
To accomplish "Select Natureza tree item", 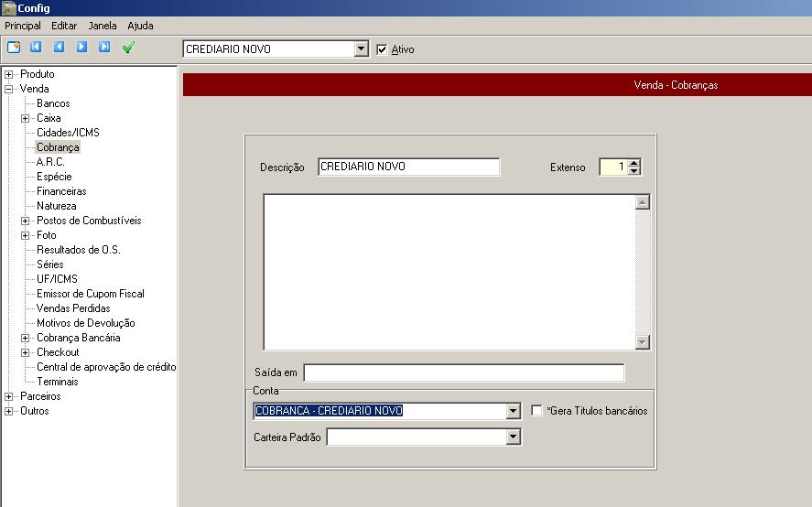I will click(57, 206).
